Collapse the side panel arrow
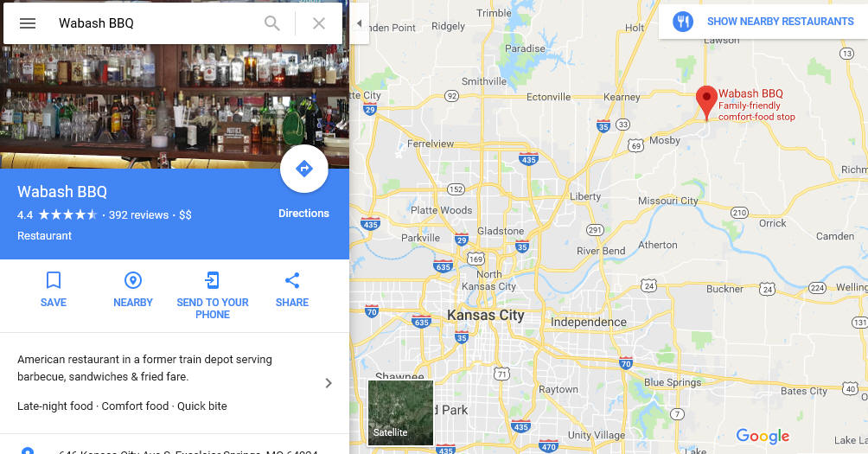Screen dimensions: 868x454 (x=360, y=23)
